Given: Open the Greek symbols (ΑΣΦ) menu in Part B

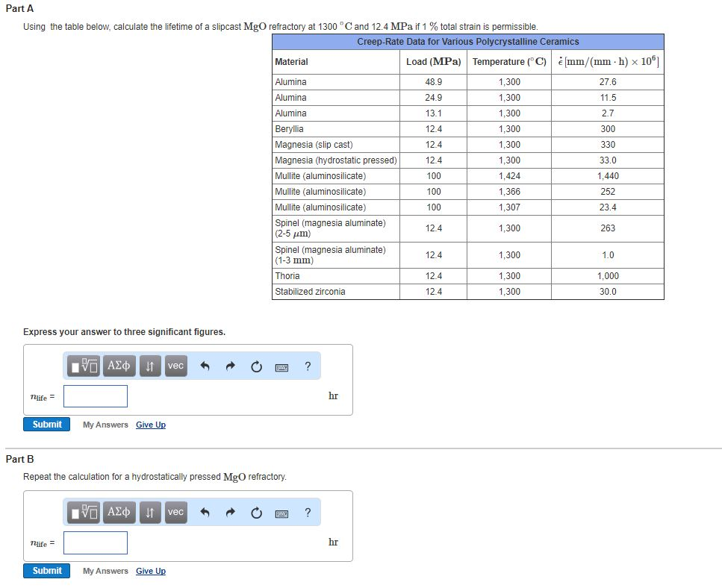Looking at the screenshot, I should [x=118, y=513].
